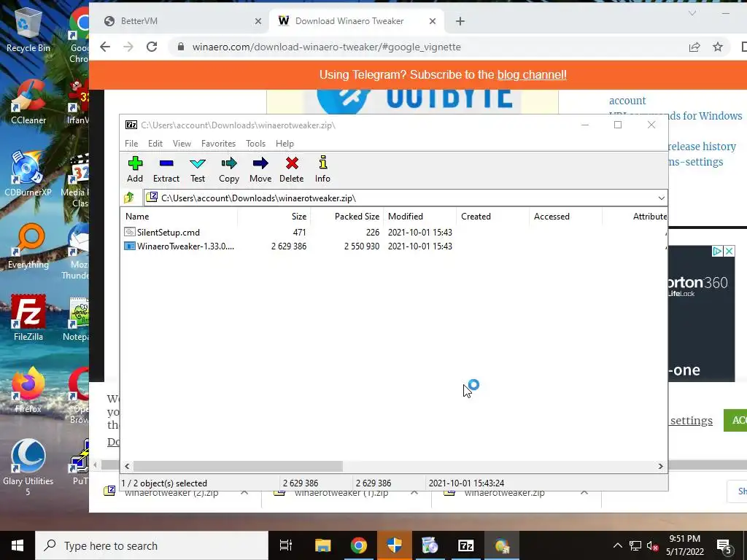Click the AdChoices icon on the ad
Image resolution: width=747 pixels, height=560 pixels.
(x=717, y=251)
